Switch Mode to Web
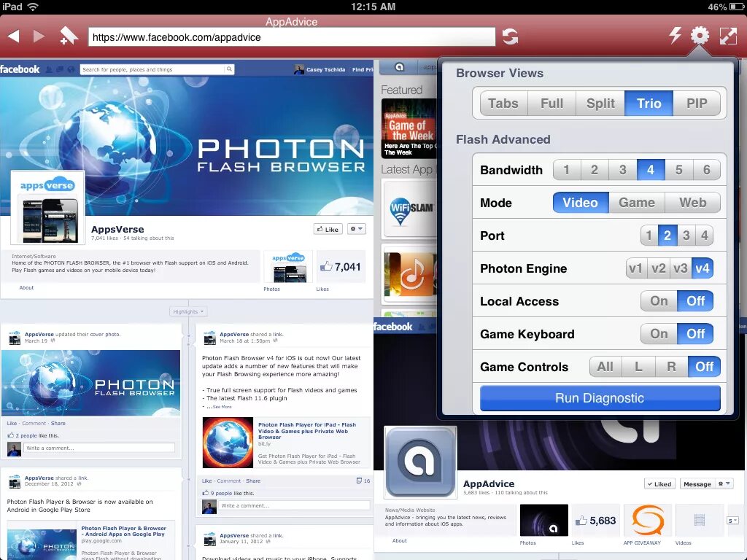Screen dimensions: 747x560 [x=693, y=203]
